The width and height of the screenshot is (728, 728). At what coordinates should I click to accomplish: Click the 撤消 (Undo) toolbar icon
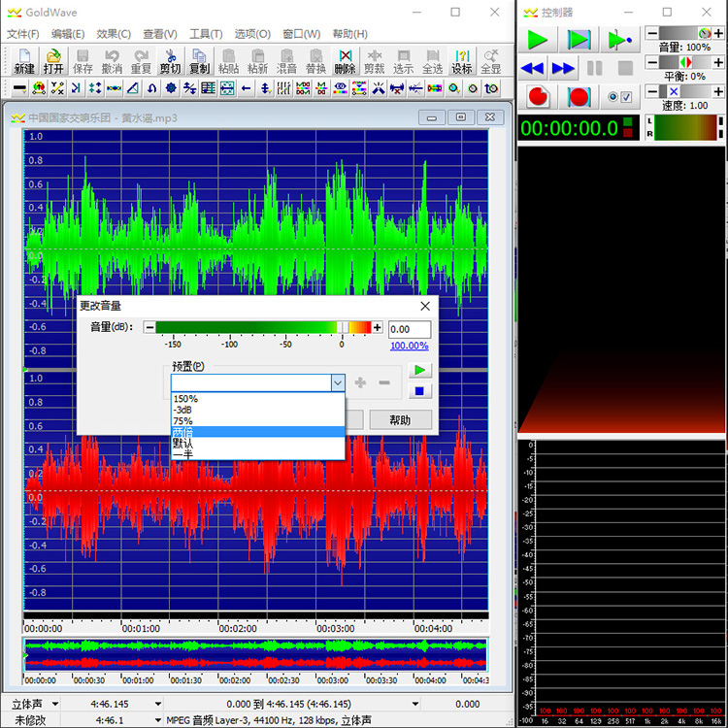[112, 61]
